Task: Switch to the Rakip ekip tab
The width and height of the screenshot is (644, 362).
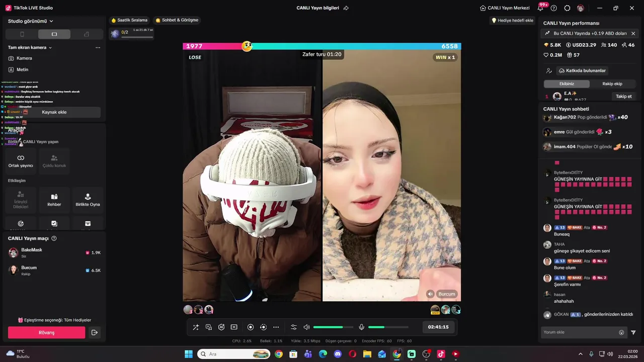Action: [x=612, y=84]
